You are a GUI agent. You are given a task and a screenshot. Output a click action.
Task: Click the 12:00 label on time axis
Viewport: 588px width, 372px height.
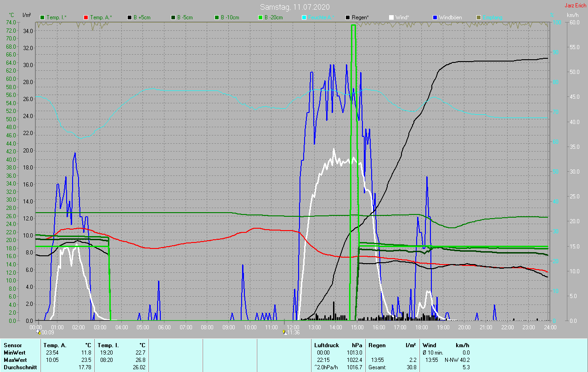click(293, 327)
